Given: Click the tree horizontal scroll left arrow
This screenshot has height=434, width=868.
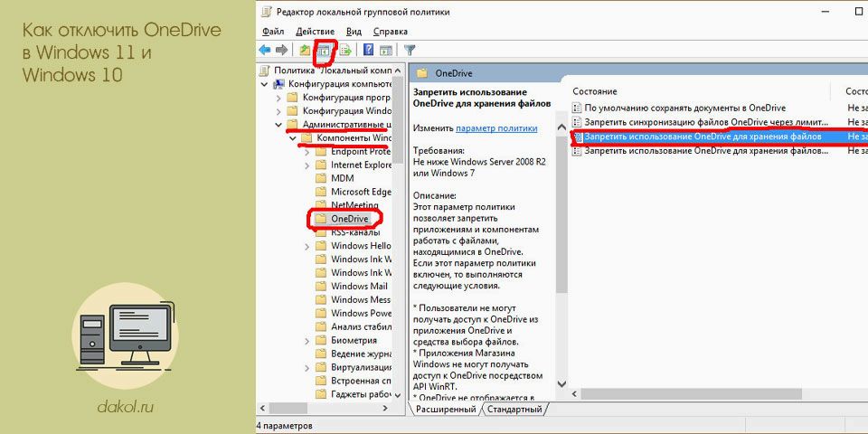Looking at the screenshot, I should click(x=263, y=409).
